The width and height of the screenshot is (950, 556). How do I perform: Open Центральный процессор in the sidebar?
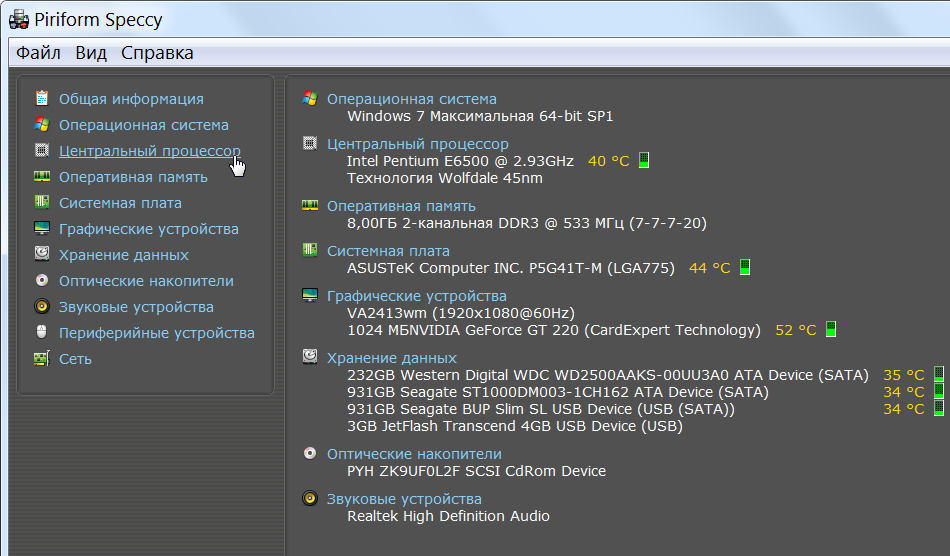[150, 151]
